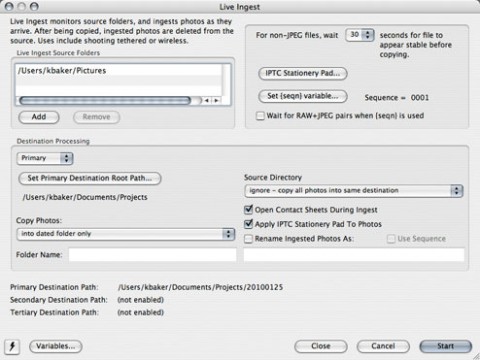Click the horizontal scrollbar in source folders list
480x360 pixels.
[105, 100]
